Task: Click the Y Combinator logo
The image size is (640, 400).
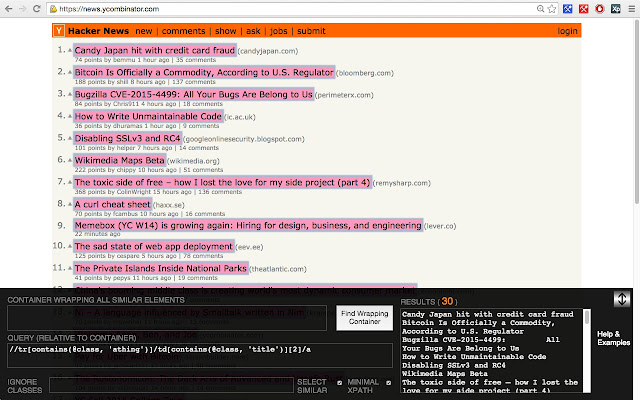Action: [x=59, y=31]
